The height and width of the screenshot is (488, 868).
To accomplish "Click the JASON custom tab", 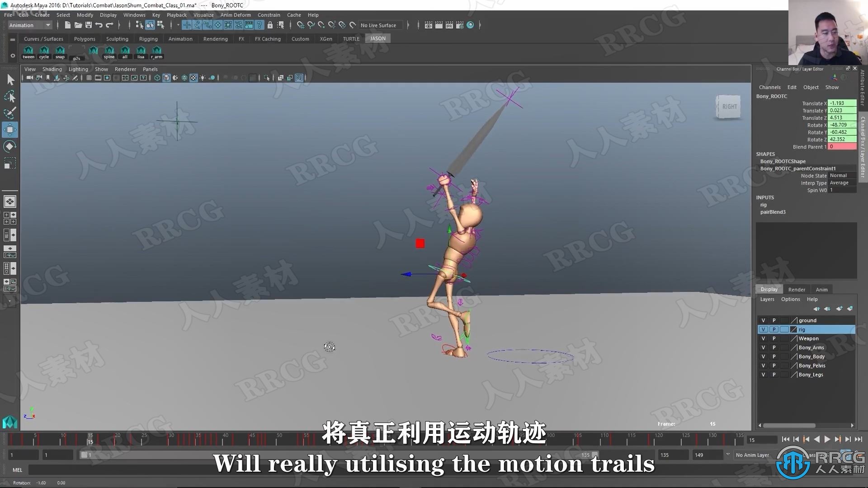I will click(x=377, y=38).
